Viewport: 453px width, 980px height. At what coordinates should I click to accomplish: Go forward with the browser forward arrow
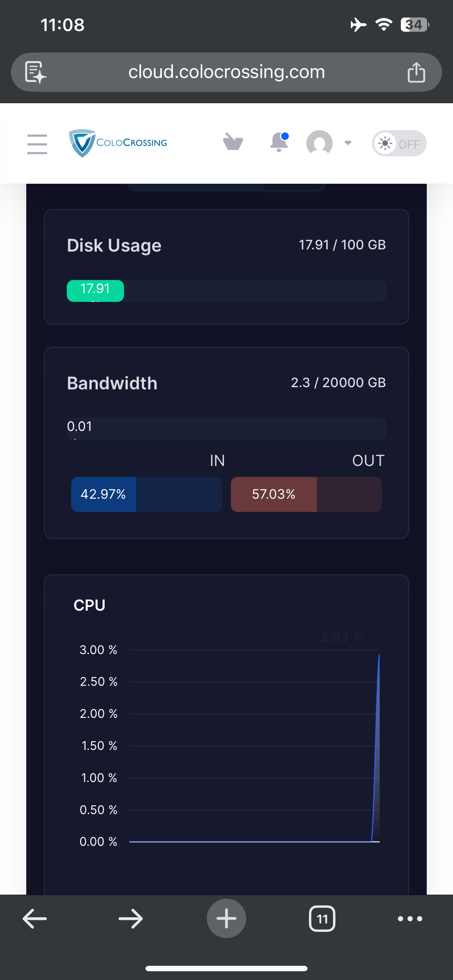[131, 918]
